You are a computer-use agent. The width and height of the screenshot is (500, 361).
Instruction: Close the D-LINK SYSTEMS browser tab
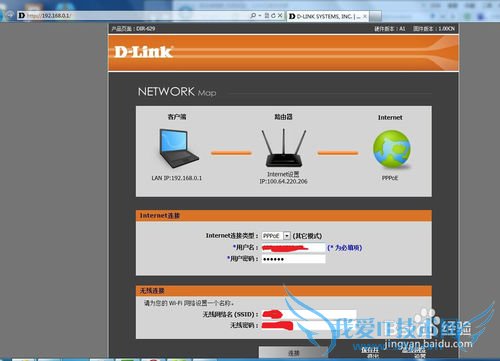tap(365, 16)
